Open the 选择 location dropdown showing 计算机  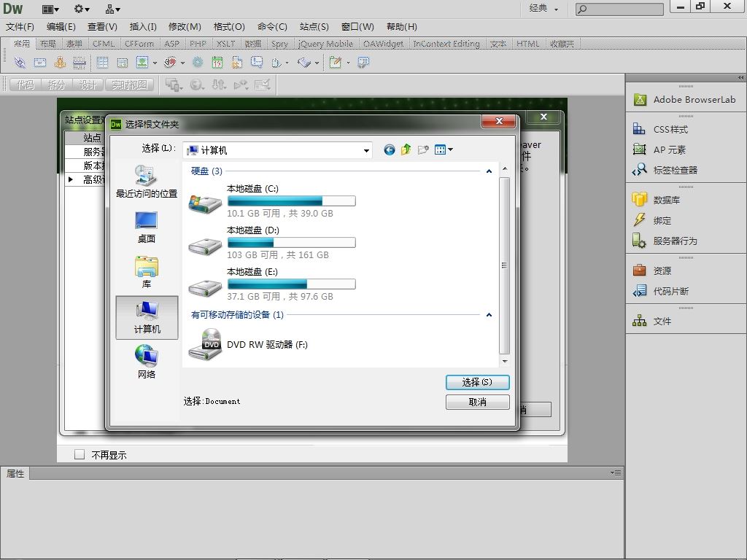tap(277, 150)
